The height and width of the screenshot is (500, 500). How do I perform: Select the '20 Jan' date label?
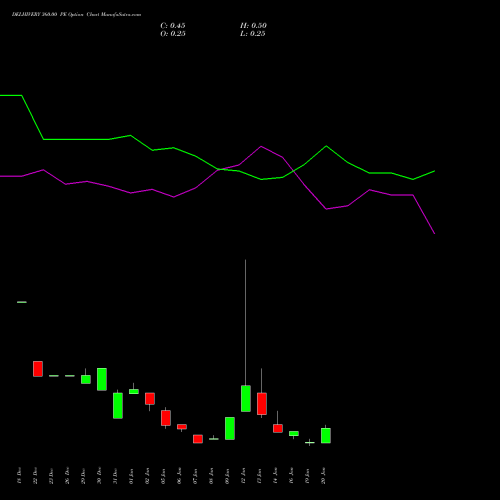(323, 476)
